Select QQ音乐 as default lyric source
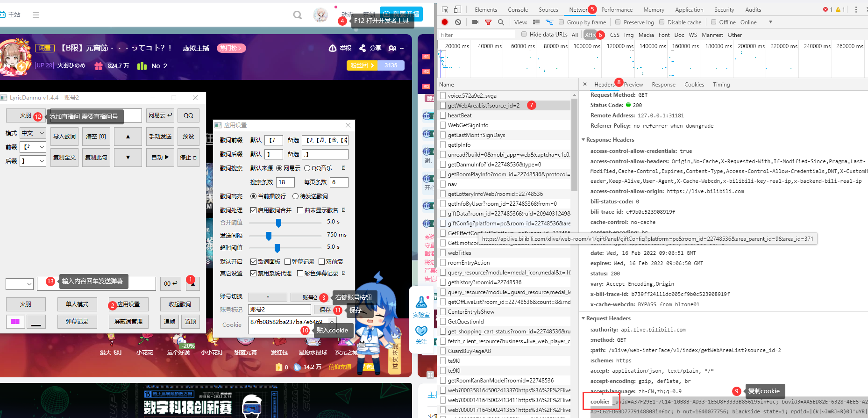The width and height of the screenshot is (868, 418). point(307,168)
